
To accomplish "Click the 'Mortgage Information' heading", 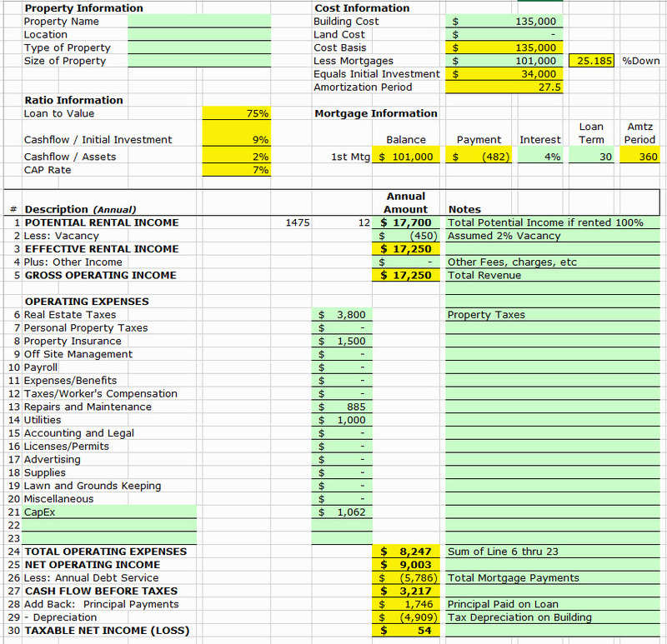I will [376, 113].
